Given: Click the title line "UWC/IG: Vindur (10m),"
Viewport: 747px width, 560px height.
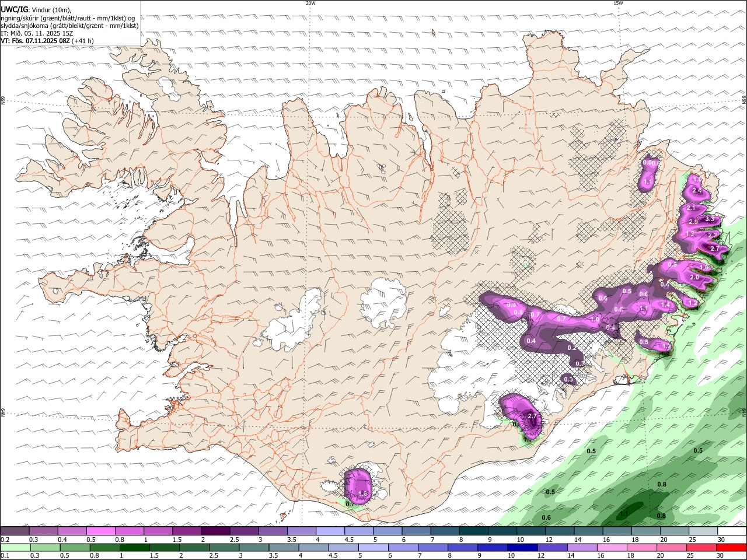Looking at the screenshot, I should point(36,9).
